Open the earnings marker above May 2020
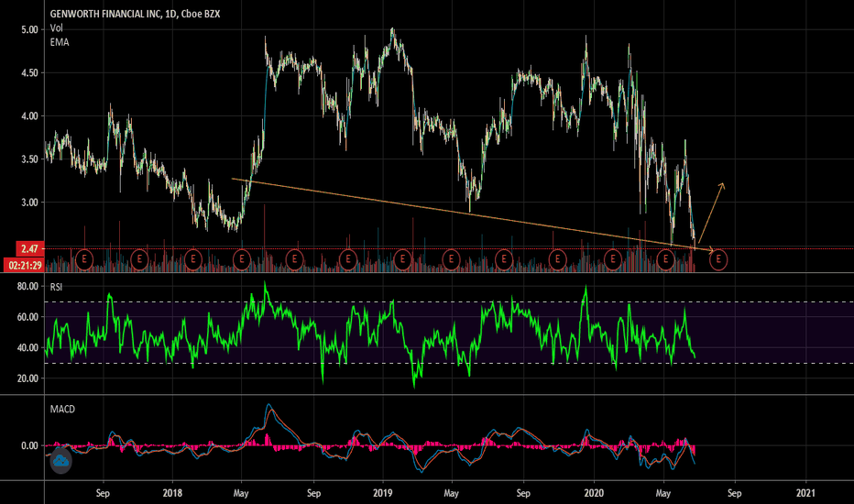Screen dimensions: 854x504 pyautogui.click(x=665, y=259)
